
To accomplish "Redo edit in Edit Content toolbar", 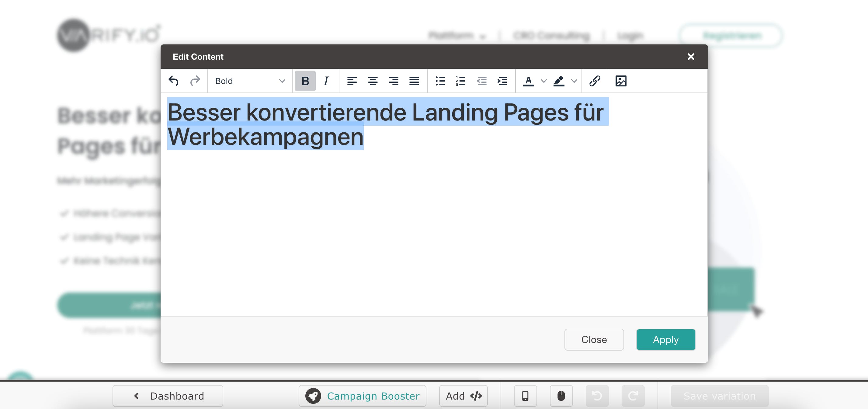I will pos(195,81).
